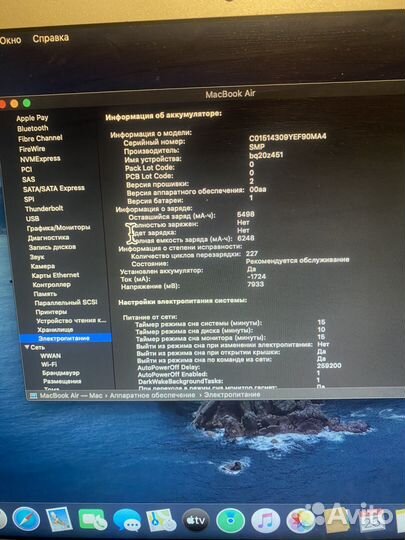Open the Справка menu

(x=51, y=38)
